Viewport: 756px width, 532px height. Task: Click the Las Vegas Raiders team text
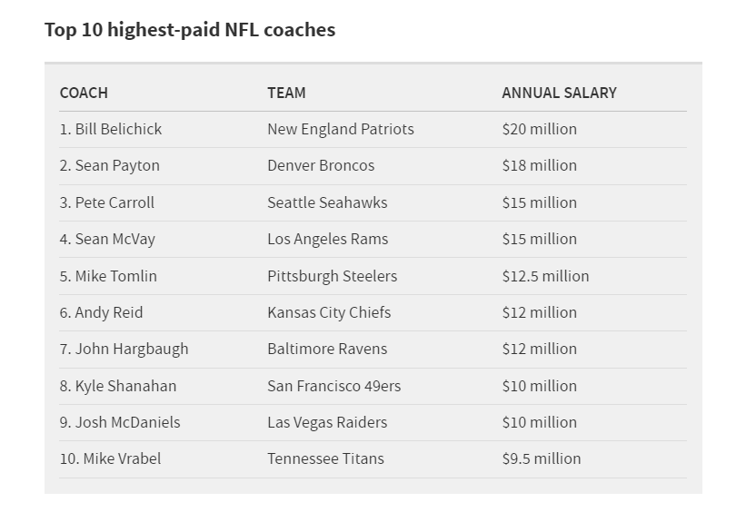(x=327, y=422)
